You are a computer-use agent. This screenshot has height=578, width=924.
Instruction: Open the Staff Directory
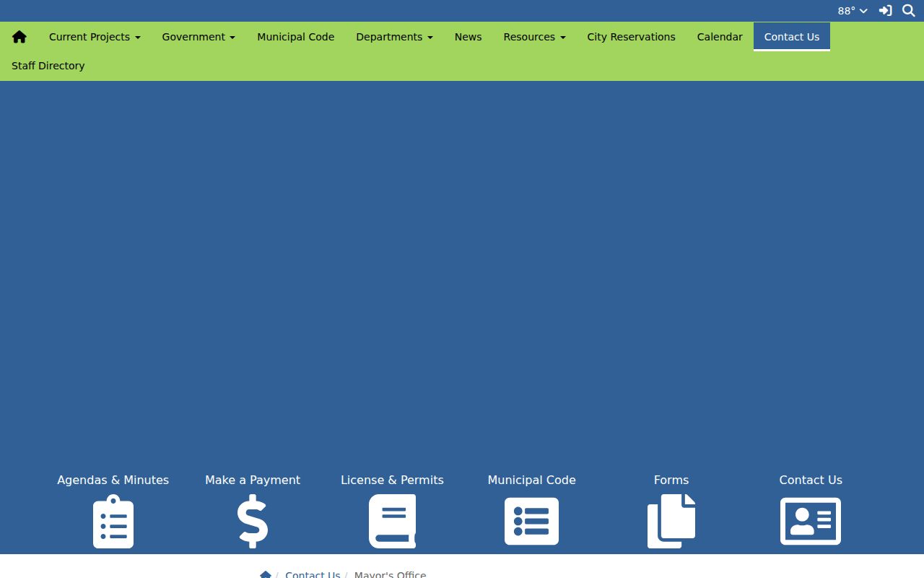pyautogui.click(x=48, y=66)
